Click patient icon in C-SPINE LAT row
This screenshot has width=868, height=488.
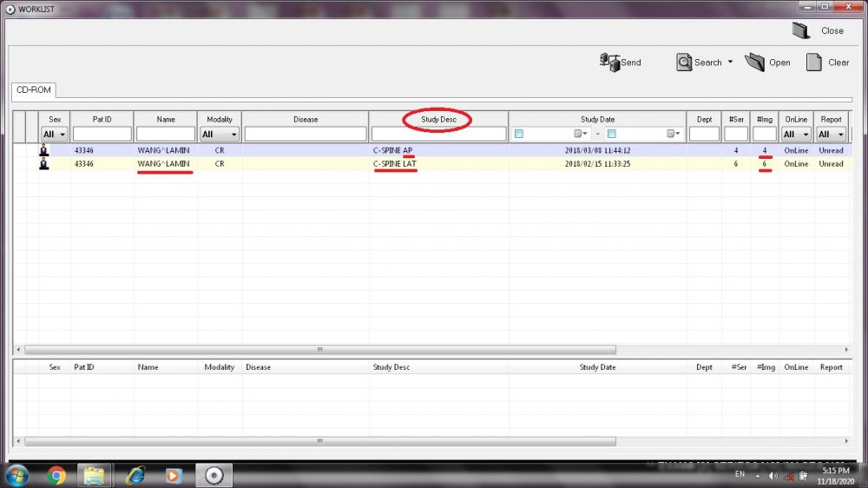coord(44,163)
